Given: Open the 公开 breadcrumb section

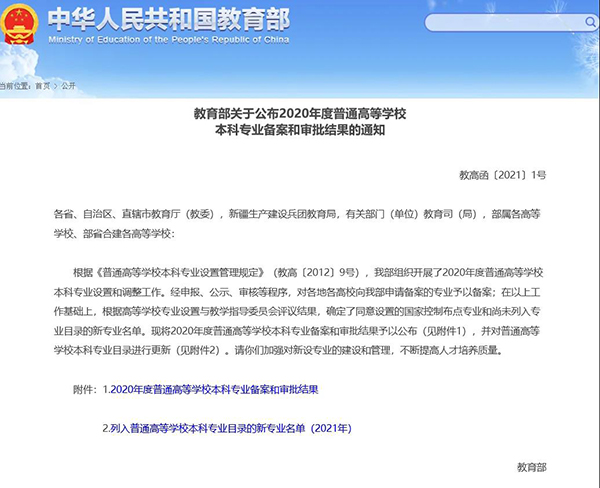Looking at the screenshot, I should (69, 86).
